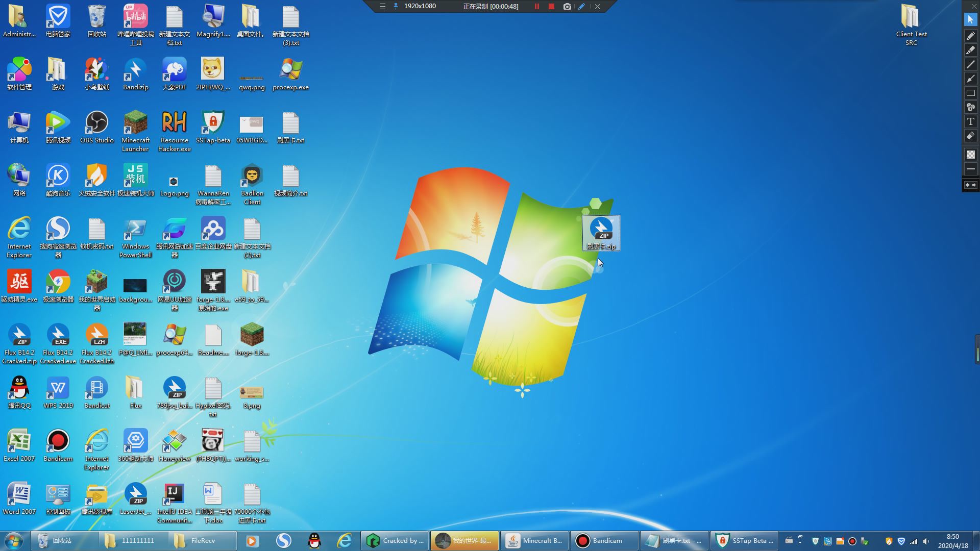The image size is (980, 551).
Task: Stop the Bandicam recording
Action: point(551,7)
